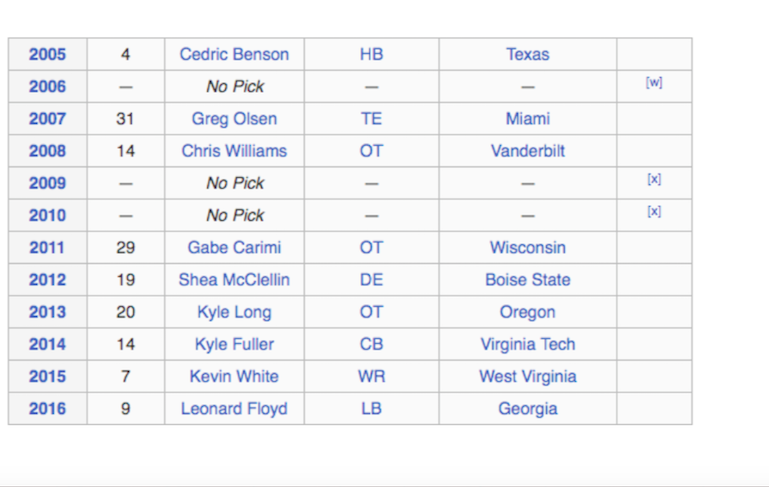Open the Gabe Carimi player page
The width and height of the screenshot is (769, 487).
point(234,247)
